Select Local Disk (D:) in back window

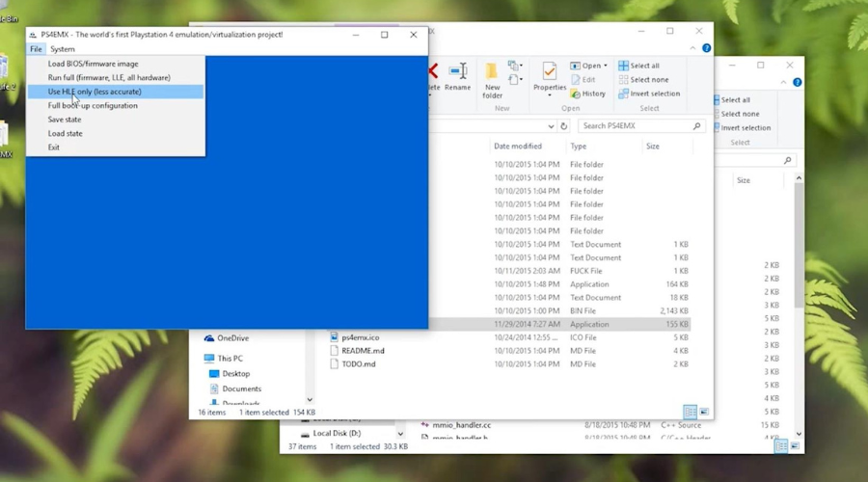point(337,433)
